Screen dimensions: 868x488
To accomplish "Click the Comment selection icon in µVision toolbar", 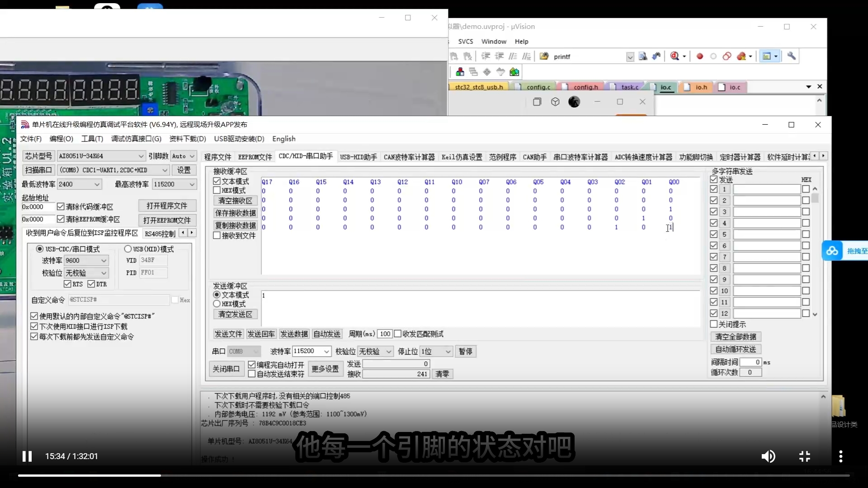I will [x=513, y=56].
